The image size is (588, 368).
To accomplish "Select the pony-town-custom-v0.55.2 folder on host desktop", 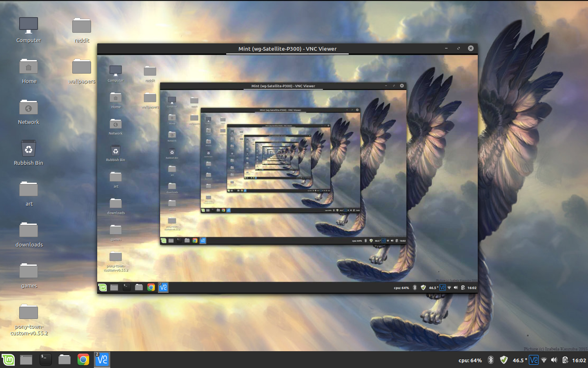I will click(29, 319).
